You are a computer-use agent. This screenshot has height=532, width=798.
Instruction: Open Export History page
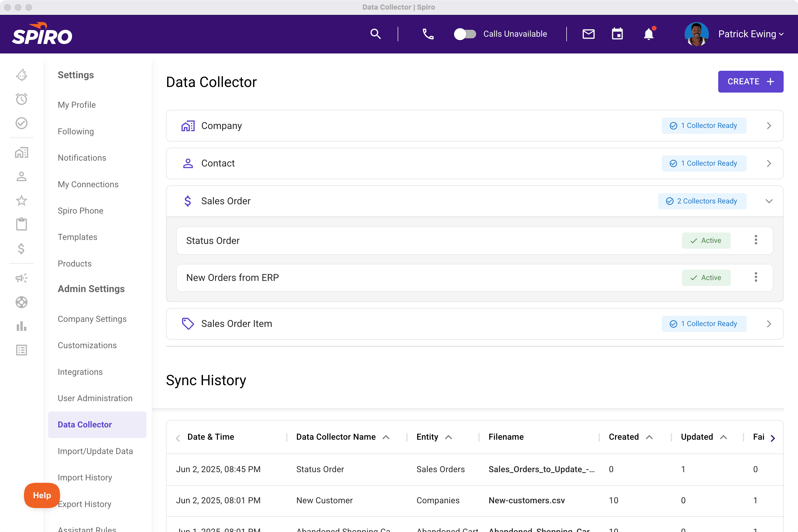(x=85, y=504)
